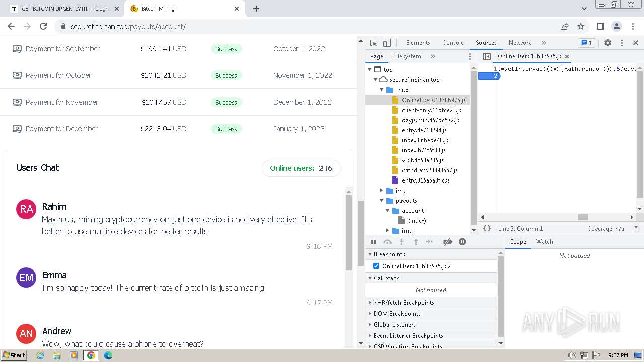Image resolution: width=644 pixels, height=362 pixels.
Task: Click the issues counter badge showing 1
Action: (x=586, y=43)
